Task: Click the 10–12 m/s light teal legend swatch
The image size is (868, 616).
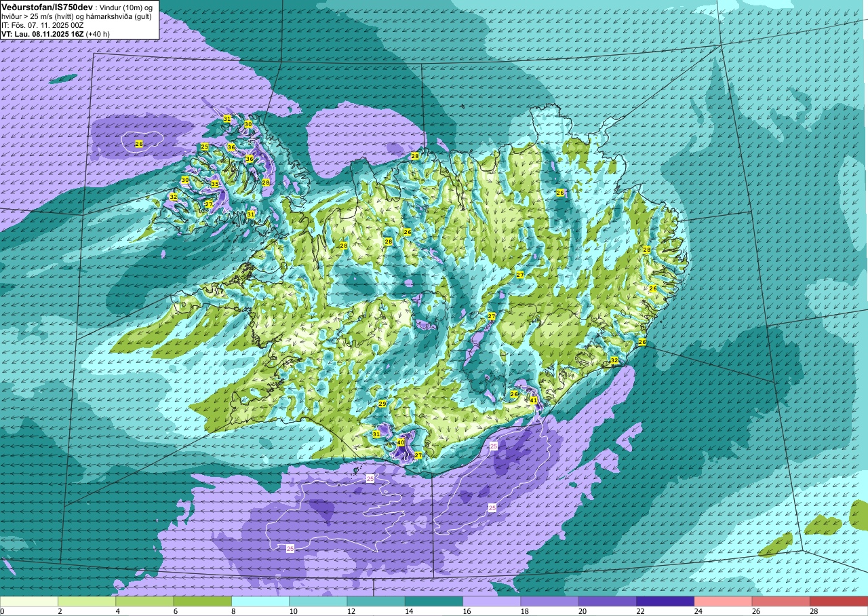Action: (x=318, y=601)
